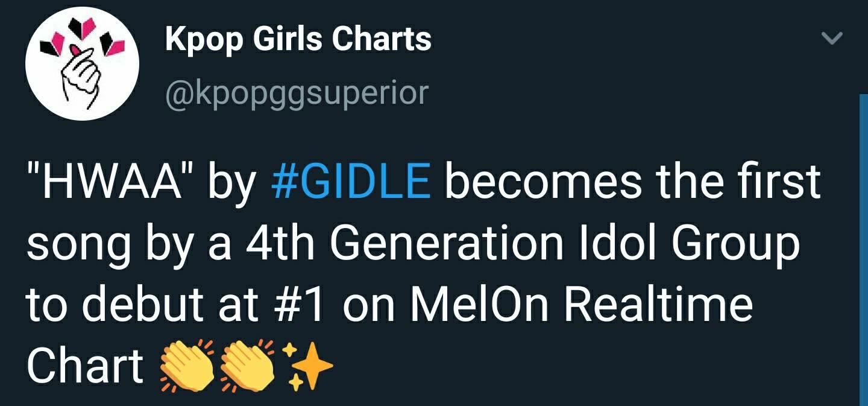Click the sparkles emoji

[307, 366]
